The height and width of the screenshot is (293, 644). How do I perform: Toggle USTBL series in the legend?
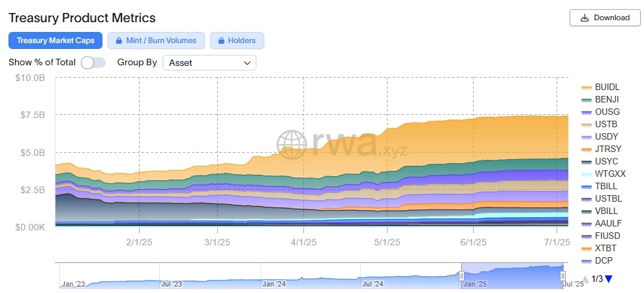602,198
